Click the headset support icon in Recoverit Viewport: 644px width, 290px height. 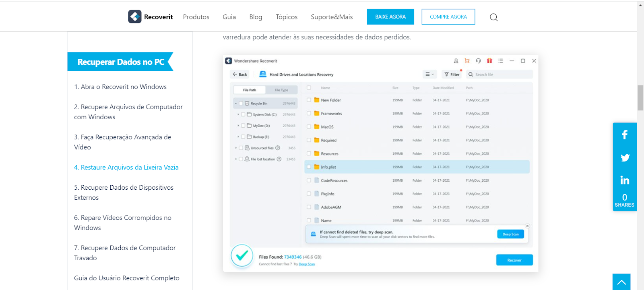click(x=478, y=61)
